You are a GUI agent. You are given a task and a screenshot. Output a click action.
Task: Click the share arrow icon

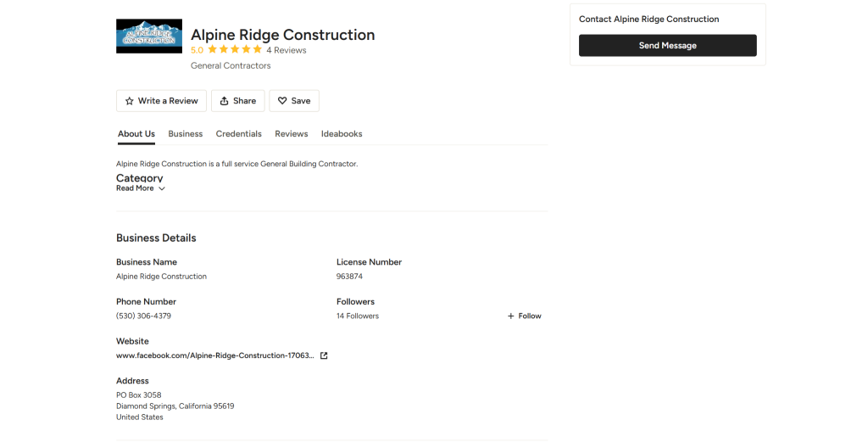[x=224, y=101]
